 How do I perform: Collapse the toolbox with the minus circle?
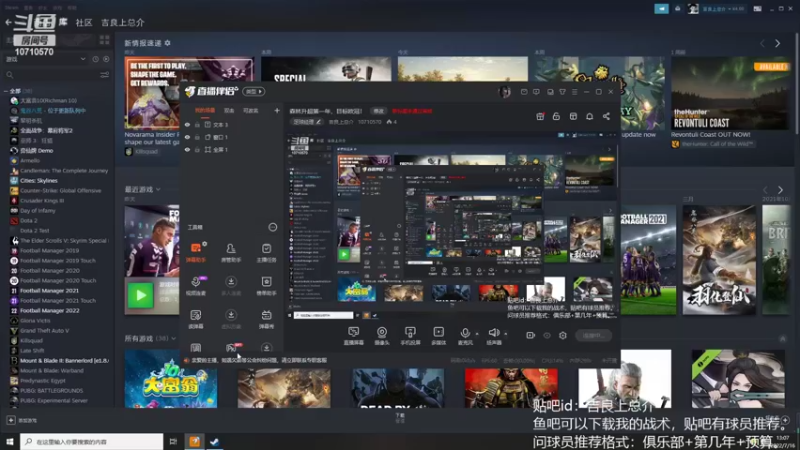[x=272, y=227]
